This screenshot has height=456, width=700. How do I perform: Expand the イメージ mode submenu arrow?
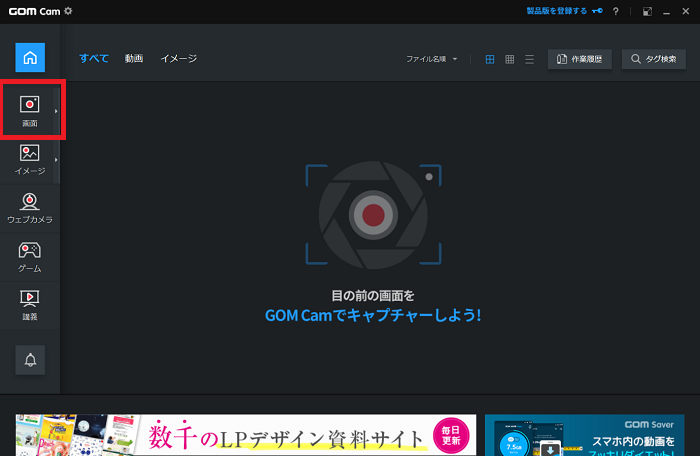point(56,159)
